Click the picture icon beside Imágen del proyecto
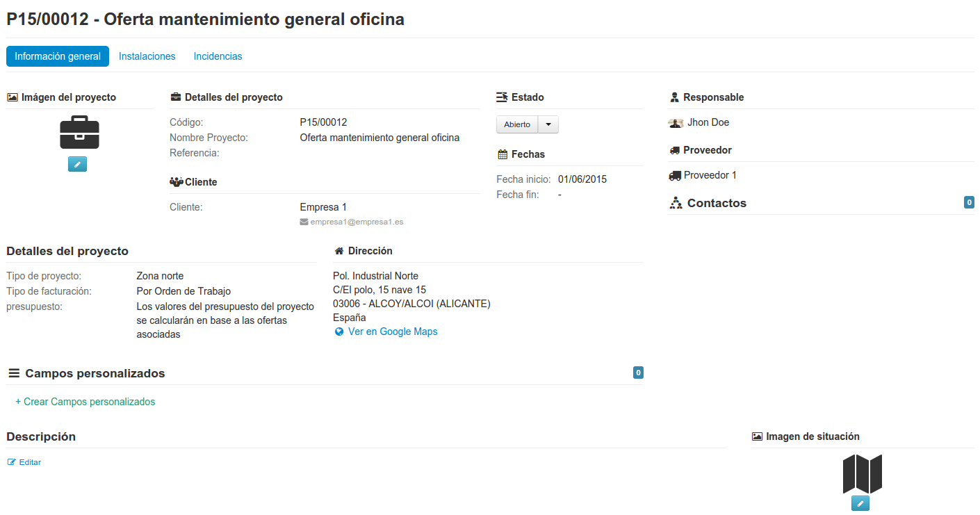This screenshot has width=980, height=515. (x=13, y=97)
